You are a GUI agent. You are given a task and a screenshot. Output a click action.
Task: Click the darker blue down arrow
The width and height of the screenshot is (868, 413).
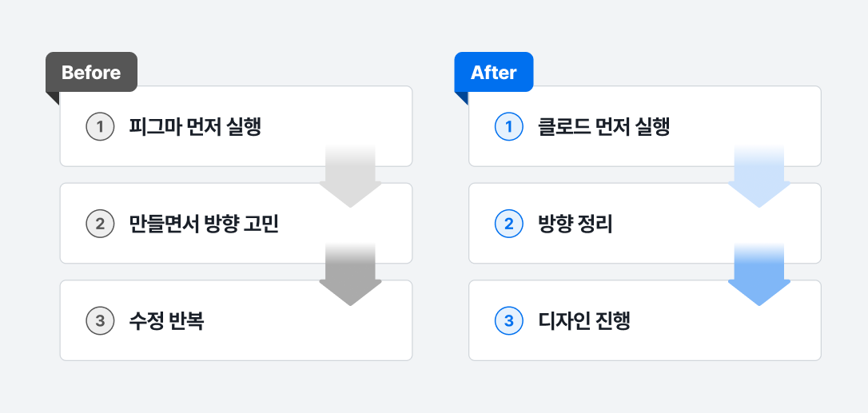(x=759, y=276)
